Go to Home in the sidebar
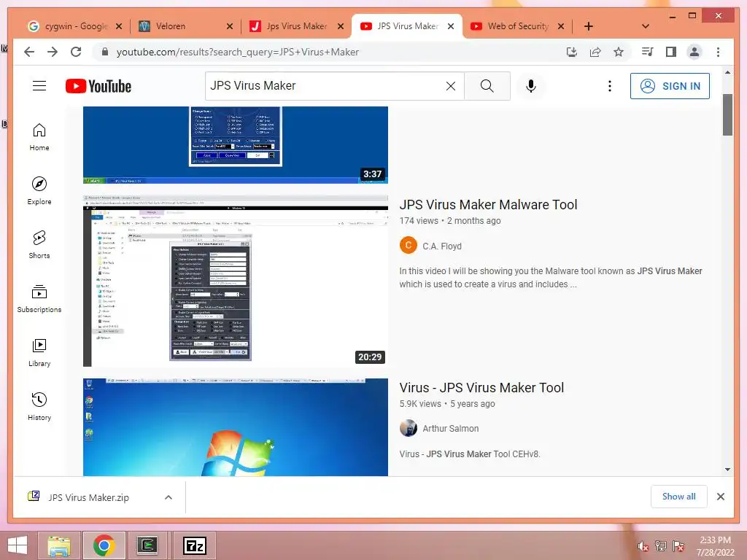The width and height of the screenshot is (747, 560). point(39,137)
